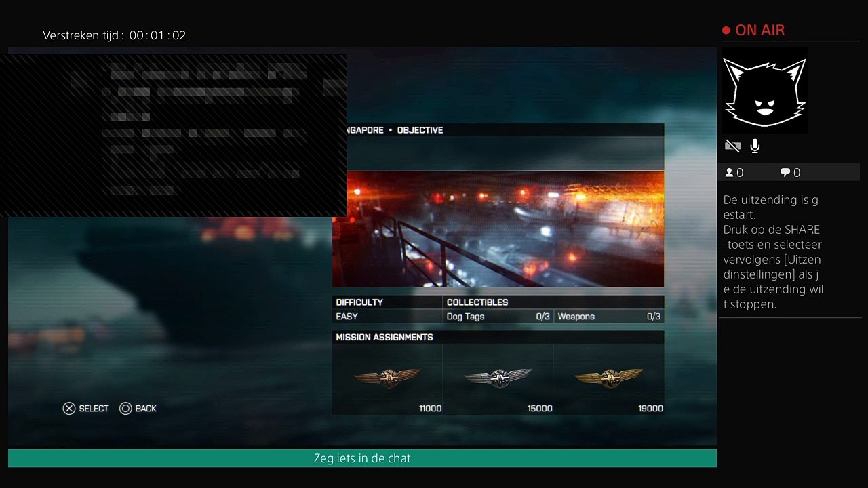The image size is (868, 488).
Task: Click the ON AIR status label
Action: (x=760, y=30)
